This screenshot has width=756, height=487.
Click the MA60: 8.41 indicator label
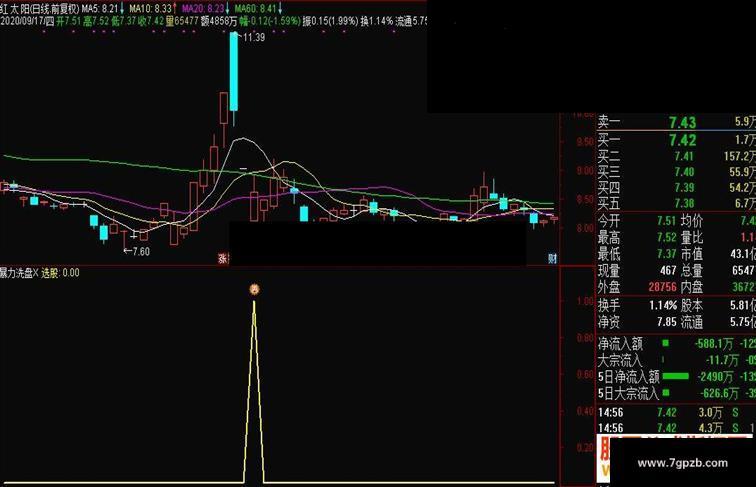tap(256, 9)
